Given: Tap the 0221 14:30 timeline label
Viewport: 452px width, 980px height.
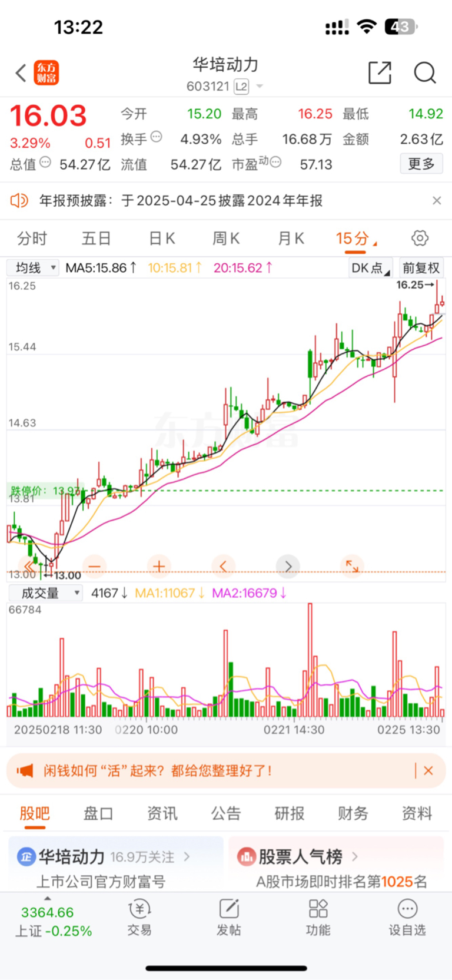Looking at the screenshot, I should coord(294,730).
